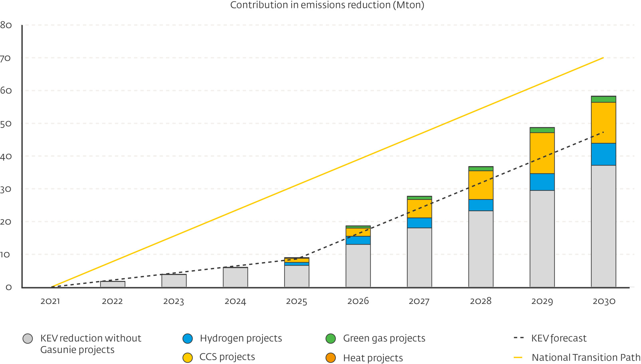Screen dimensions: 641x364
Task: Click the y-axis value 70
Action: [5, 59]
